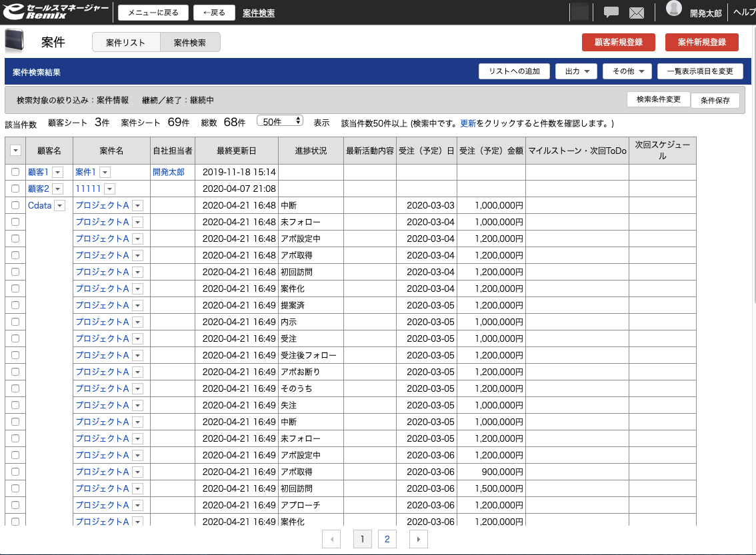Expand the その他 dropdown
The width and height of the screenshot is (756, 555).
tap(627, 71)
